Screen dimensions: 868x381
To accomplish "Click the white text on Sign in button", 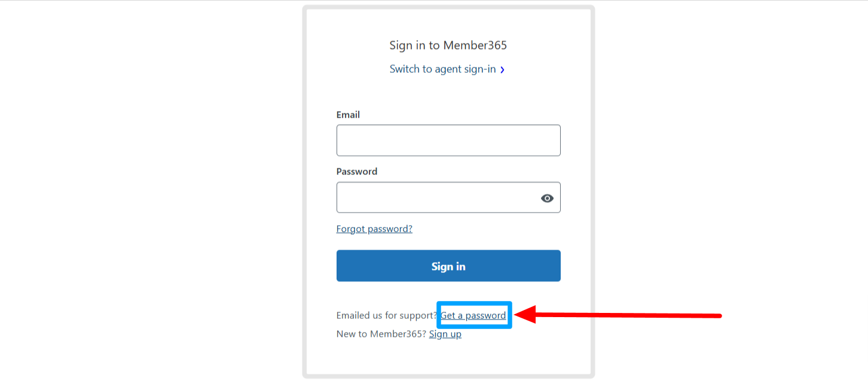I will pyautogui.click(x=448, y=266).
